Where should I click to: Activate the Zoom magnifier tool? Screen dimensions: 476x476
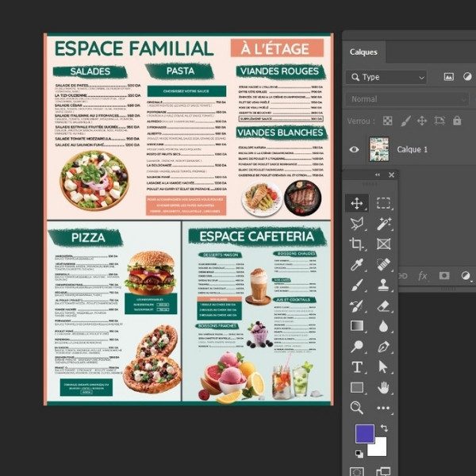pyautogui.click(x=357, y=408)
